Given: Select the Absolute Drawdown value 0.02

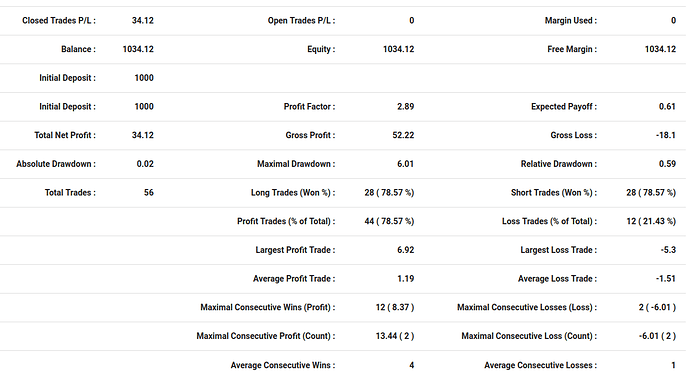Looking at the screenshot, I should click(x=145, y=164).
